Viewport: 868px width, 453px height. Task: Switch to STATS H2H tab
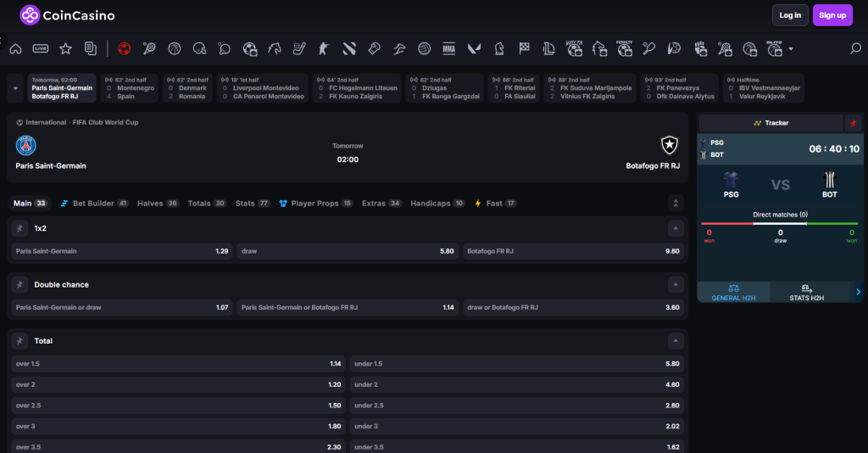click(807, 293)
